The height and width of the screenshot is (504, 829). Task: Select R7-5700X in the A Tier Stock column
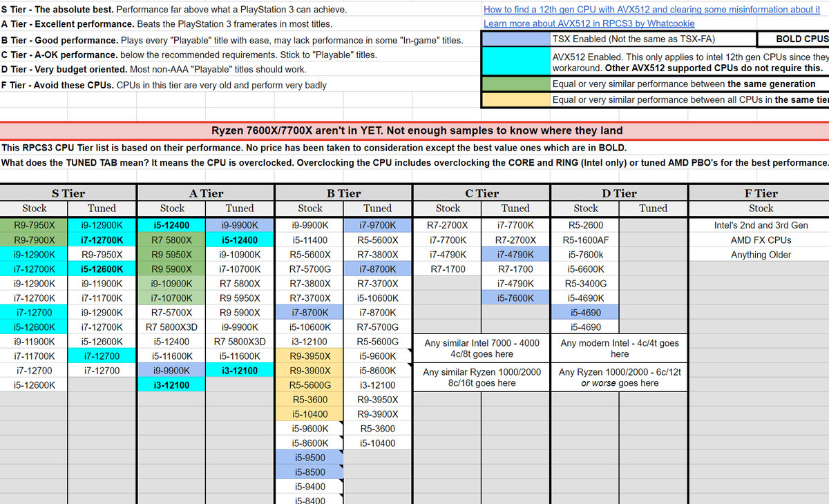(x=172, y=313)
